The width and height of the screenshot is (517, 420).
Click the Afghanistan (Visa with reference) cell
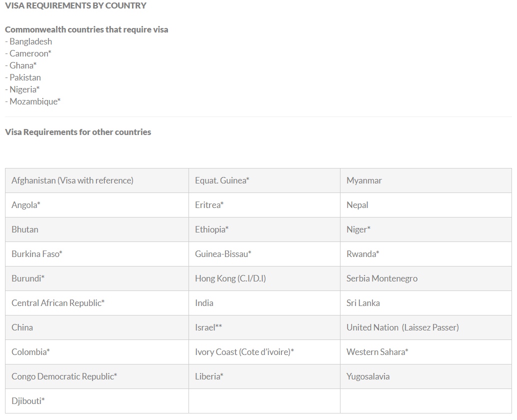pyautogui.click(x=72, y=180)
